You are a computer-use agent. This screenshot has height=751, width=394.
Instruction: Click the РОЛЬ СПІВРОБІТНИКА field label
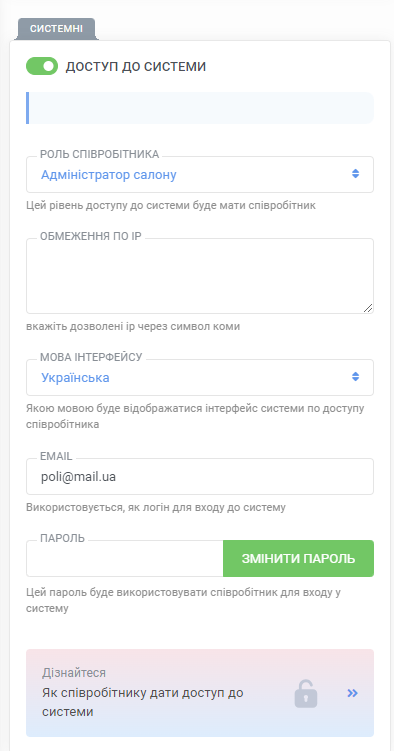[100, 154]
